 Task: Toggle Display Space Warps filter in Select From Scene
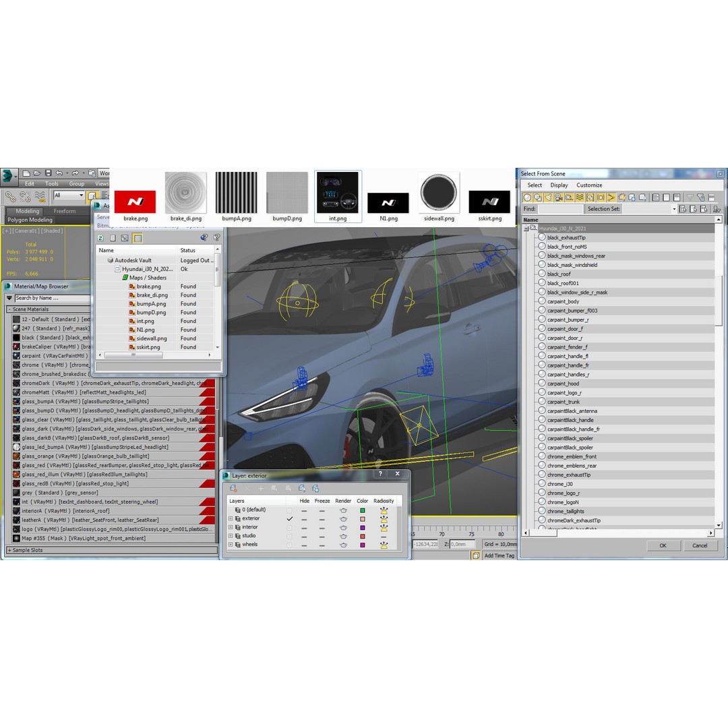click(x=580, y=198)
